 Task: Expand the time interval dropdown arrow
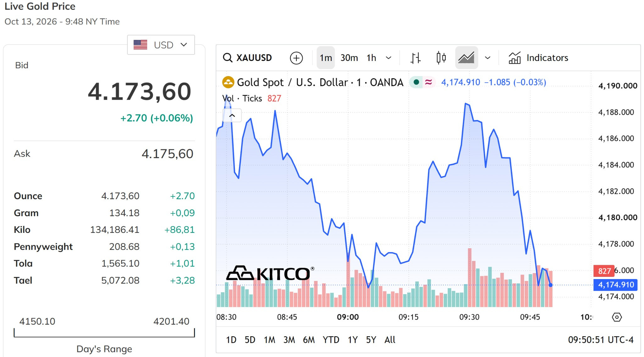click(x=389, y=58)
